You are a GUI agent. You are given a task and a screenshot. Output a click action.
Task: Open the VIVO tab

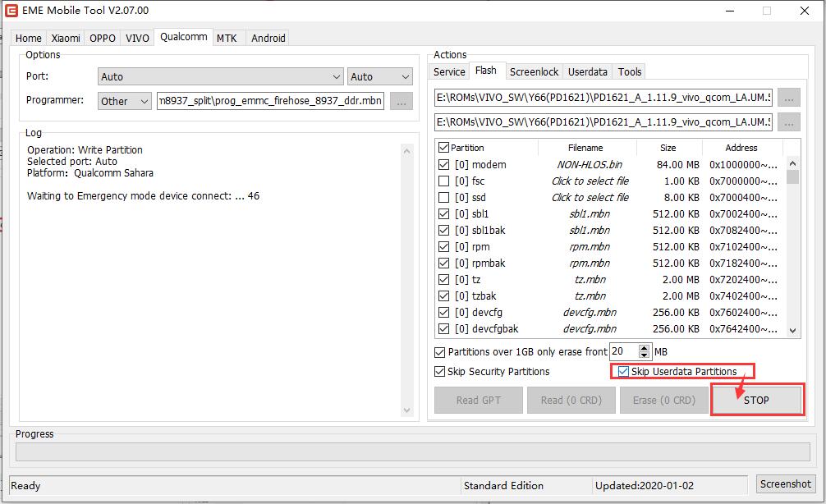[137, 38]
